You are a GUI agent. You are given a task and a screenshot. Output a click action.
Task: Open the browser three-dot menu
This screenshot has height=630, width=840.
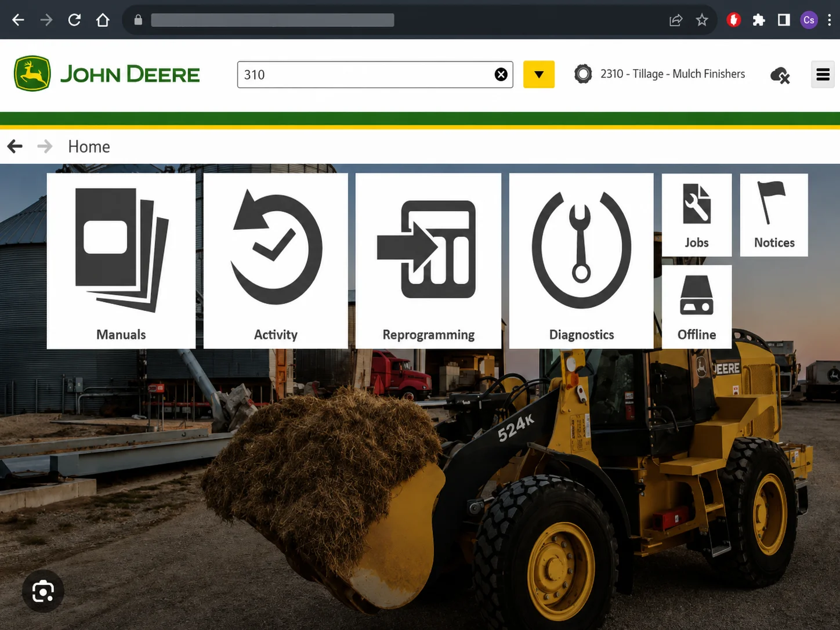[x=830, y=20]
